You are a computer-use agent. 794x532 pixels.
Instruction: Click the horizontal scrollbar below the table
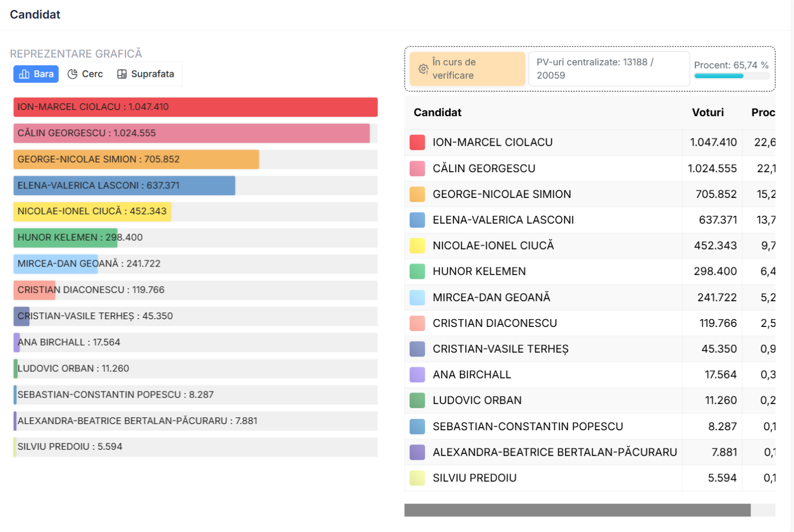(577, 510)
